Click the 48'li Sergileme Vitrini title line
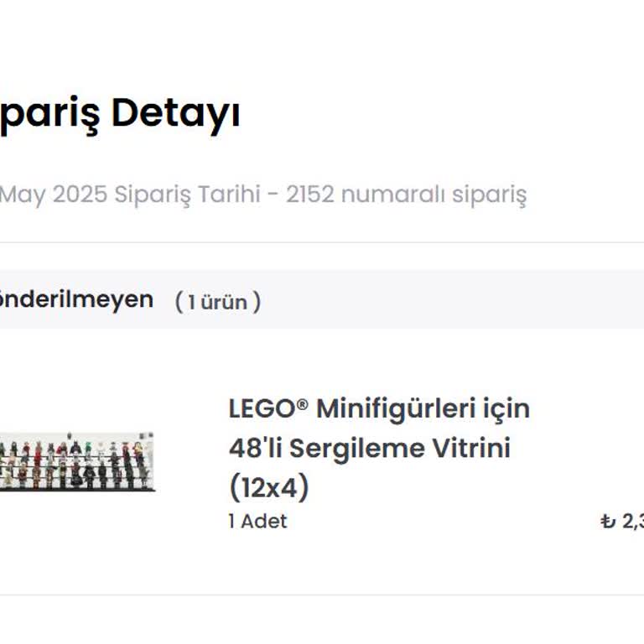Image resolution: width=644 pixels, height=644 pixels. 369,449
